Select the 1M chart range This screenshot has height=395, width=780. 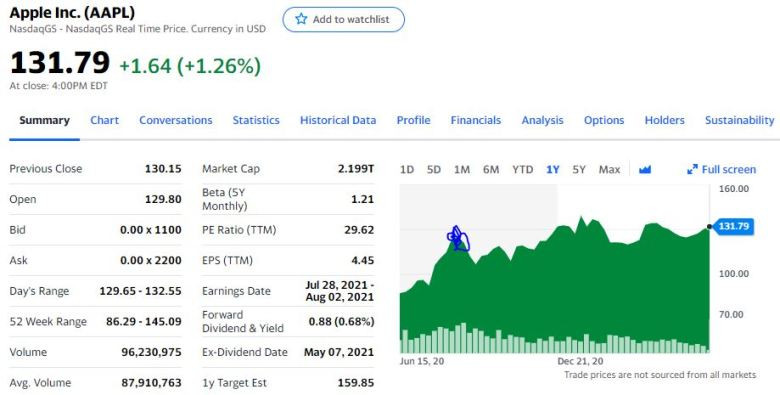462,170
